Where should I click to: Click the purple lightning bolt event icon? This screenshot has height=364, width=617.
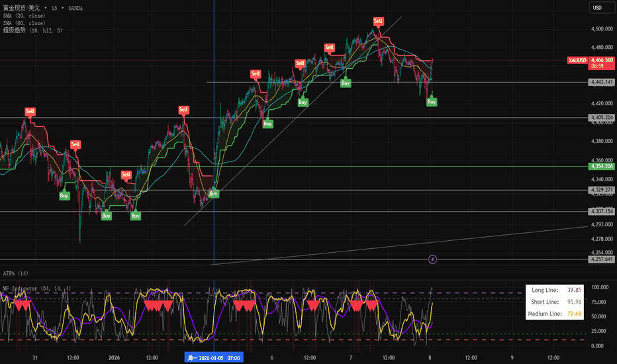pyautogui.click(x=433, y=259)
